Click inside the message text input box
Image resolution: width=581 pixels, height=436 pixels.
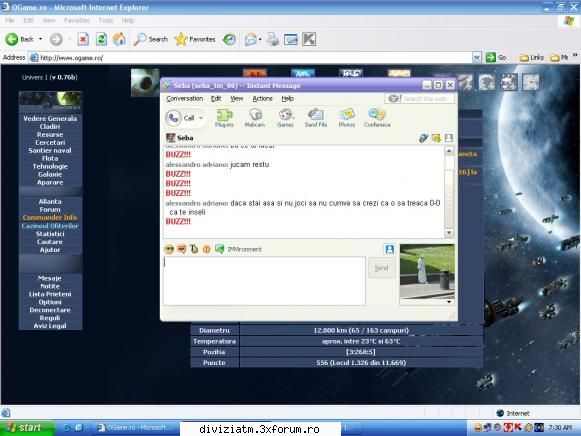264,281
